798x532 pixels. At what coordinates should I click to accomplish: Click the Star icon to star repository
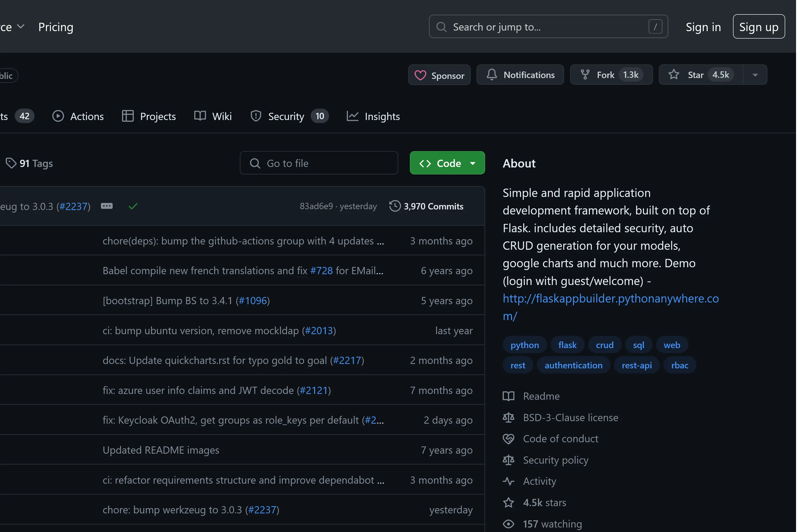[x=673, y=75]
